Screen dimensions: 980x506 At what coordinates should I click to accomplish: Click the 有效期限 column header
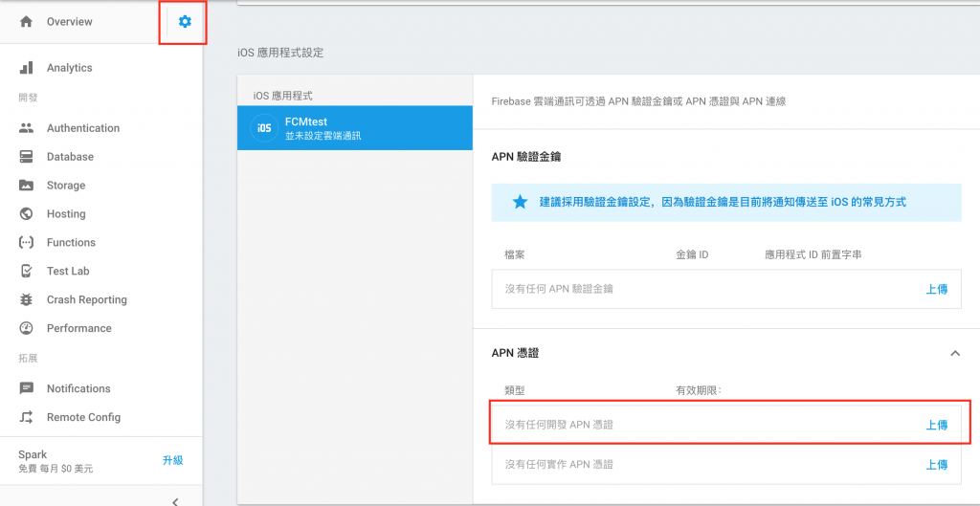pyautogui.click(x=699, y=390)
